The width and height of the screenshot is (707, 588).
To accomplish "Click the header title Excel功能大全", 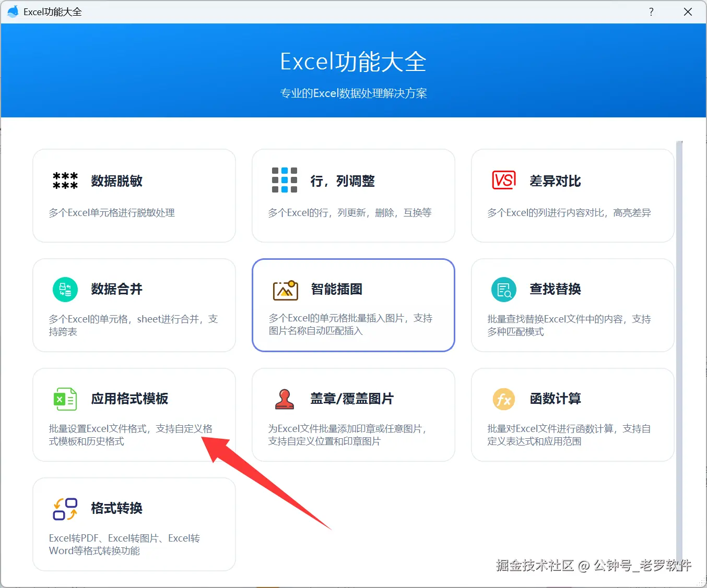I will click(x=353, y=62).
